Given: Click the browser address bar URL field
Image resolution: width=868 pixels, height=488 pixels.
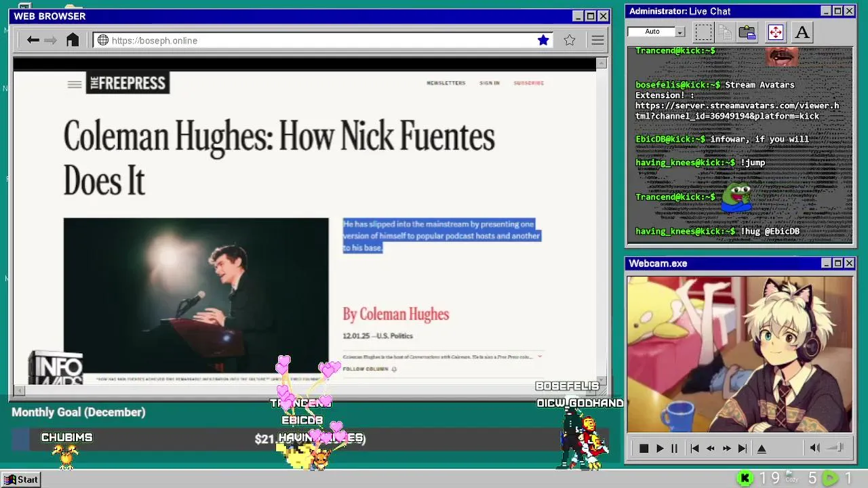Looking at the screenshot, I should click(x=323, y=40).
